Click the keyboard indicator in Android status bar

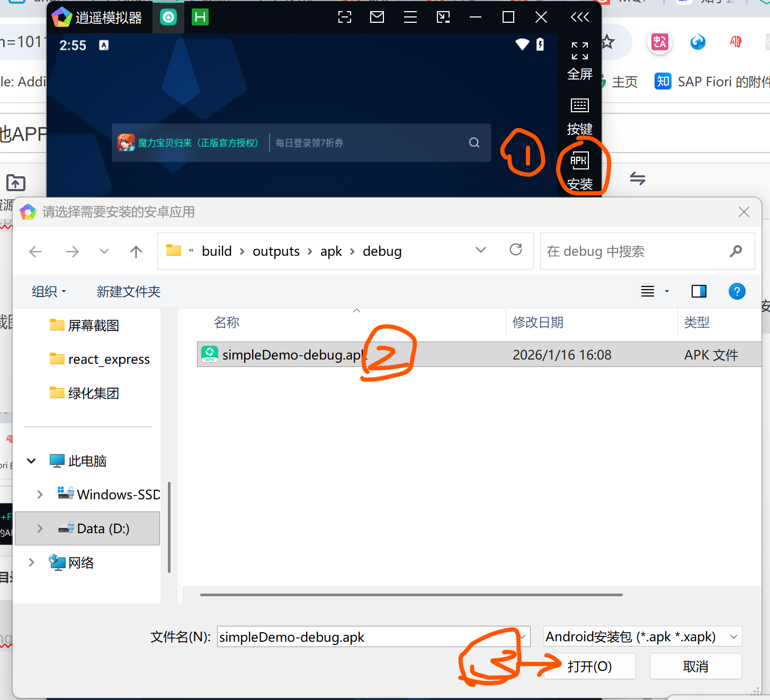104,46
